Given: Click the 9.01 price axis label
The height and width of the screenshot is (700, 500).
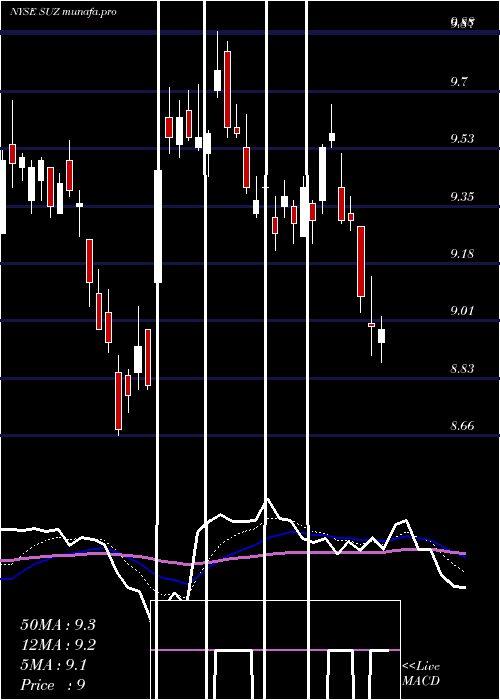Looking at the screenshot, I should [462, 310].
